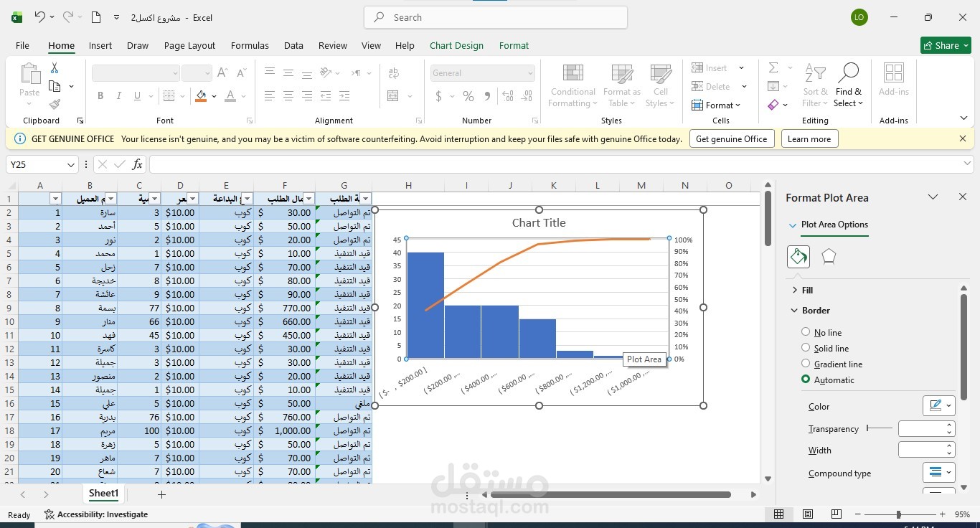Open the General number format dropdown

(530, 73)
